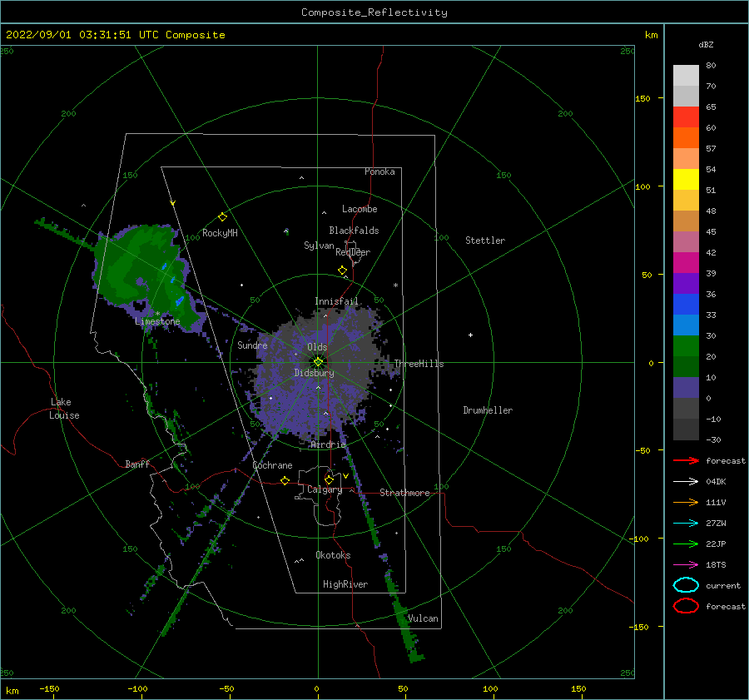This screenshot has width=749, height=700.
Task: Select the red 65–60 dBZ swatch
Action: pos(686,117)
